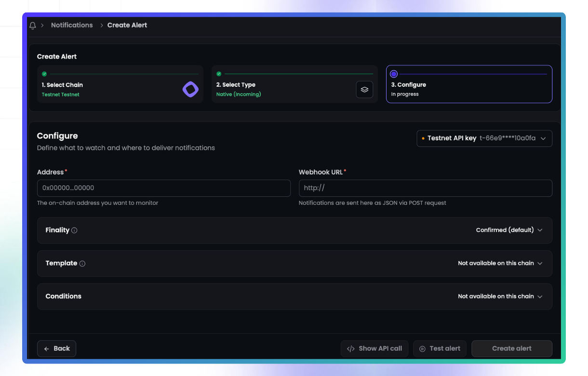Image resolution: width=588 pixels, height=376 pixels.
Task: Focus the Webhook URL input field
Action: [426, 188]
